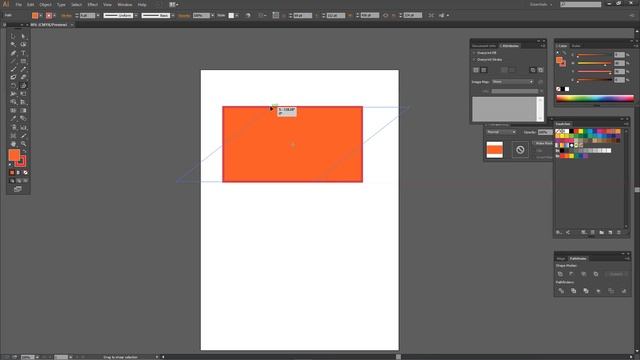This screenshot has width=640, height=360.
Task: Enable the Overprint Fill checkbox
Action: (x=474, y=53)
